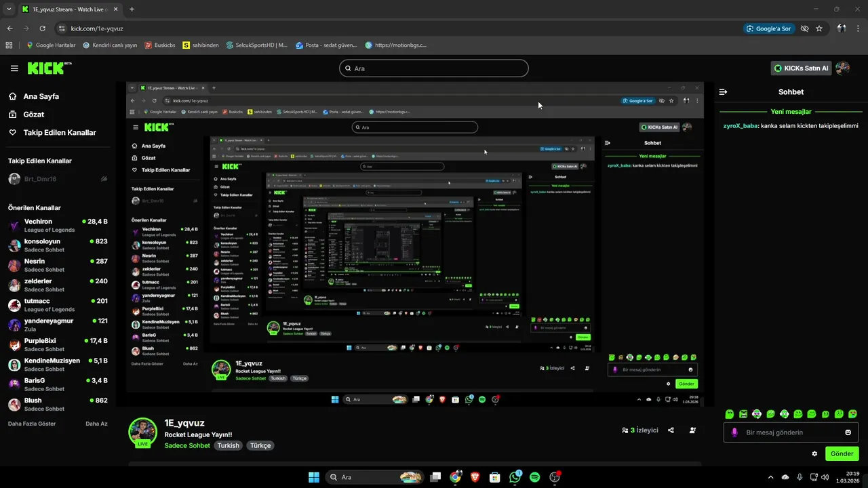Image resolution: width=868 pixels, height=488 pixels.
Task: Focus the Kick Ara search field
Action: coord(434,68)
